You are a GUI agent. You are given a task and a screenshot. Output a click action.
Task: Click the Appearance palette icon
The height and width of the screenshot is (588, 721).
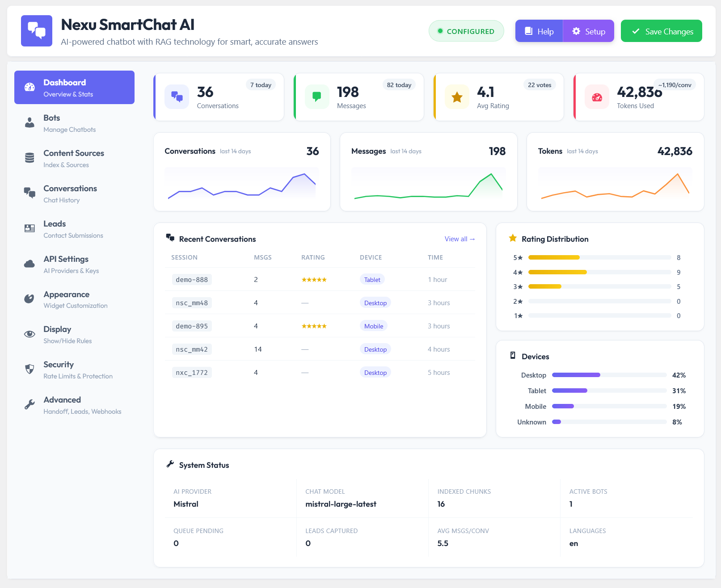tap(30, 298)
